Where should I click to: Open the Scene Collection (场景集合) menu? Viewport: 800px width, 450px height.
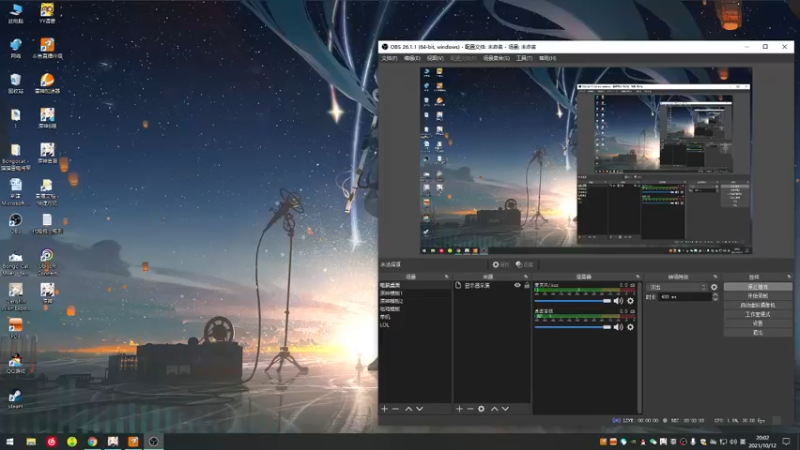(x=496, y=58)
